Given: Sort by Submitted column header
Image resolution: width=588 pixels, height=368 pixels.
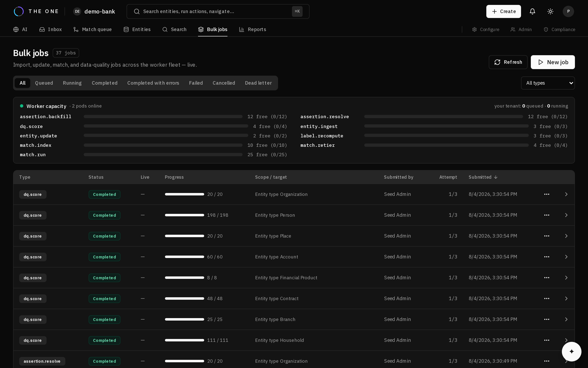Looking at the screenshot, I should [483, 177].
